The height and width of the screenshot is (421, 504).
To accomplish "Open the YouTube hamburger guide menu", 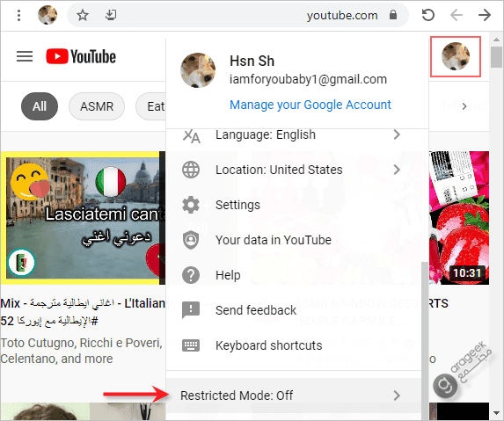I will click(25, 56).
